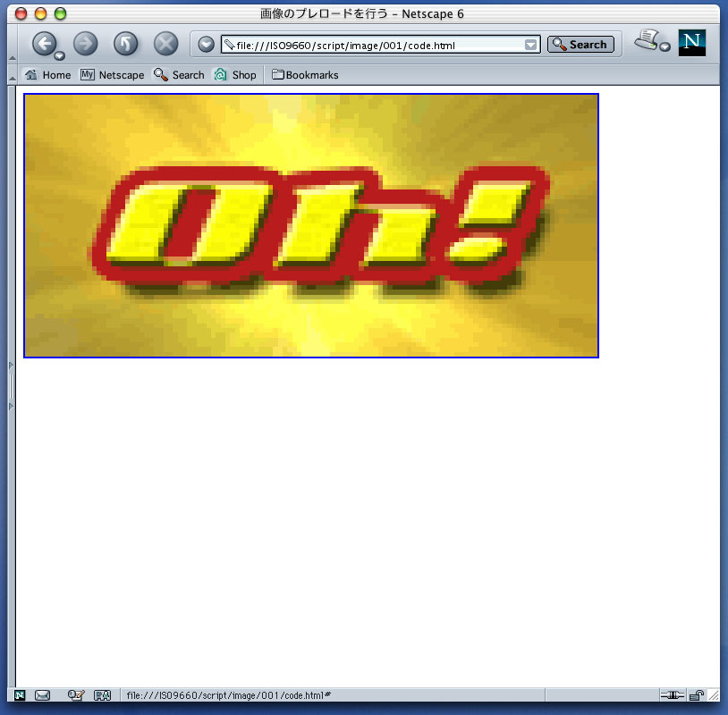Toggle the My Sidebar grippy handle
Image resolution: width=728 pixels, height=715 pixels.
(12, 386)
